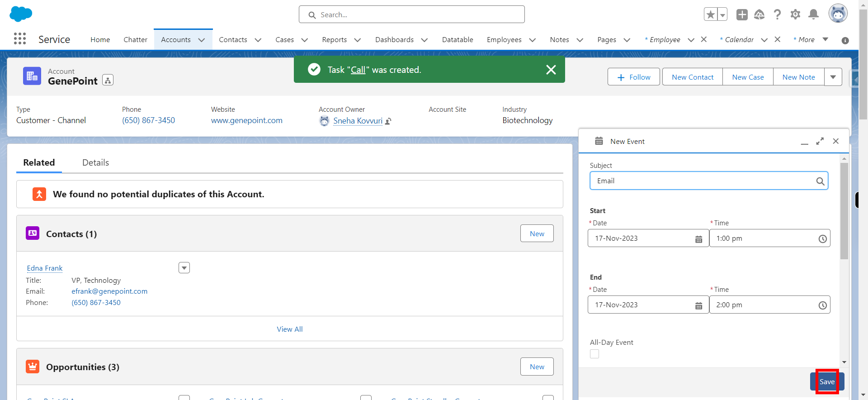868x400 pixels.
Task: Open Trailhead guidance icon
Action: pyautogui.click(x=759, y=14)
